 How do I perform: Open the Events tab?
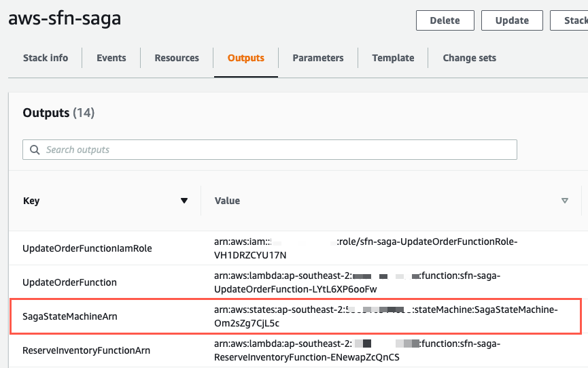coord(111,58)
